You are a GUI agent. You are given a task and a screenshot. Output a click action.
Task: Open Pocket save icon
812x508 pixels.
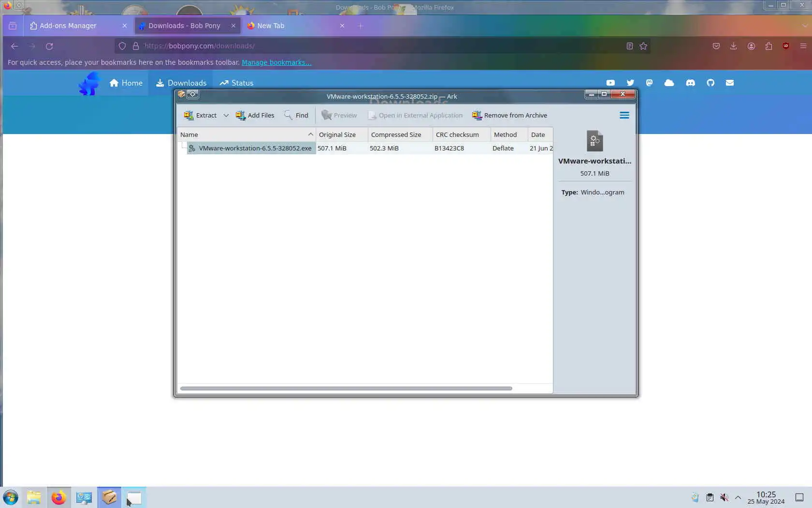pyautogui.click(x=716, y=46)
